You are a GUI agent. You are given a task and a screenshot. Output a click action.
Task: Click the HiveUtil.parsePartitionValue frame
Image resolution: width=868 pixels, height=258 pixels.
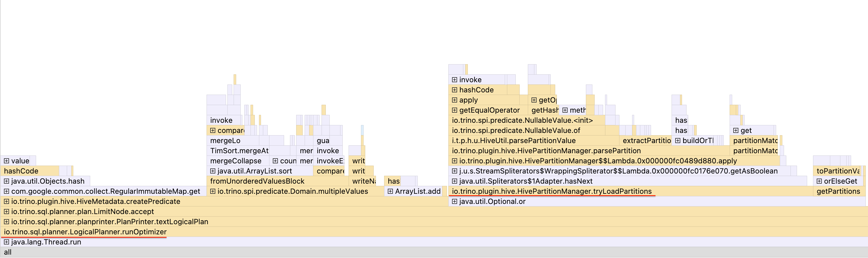coord(513,141)
